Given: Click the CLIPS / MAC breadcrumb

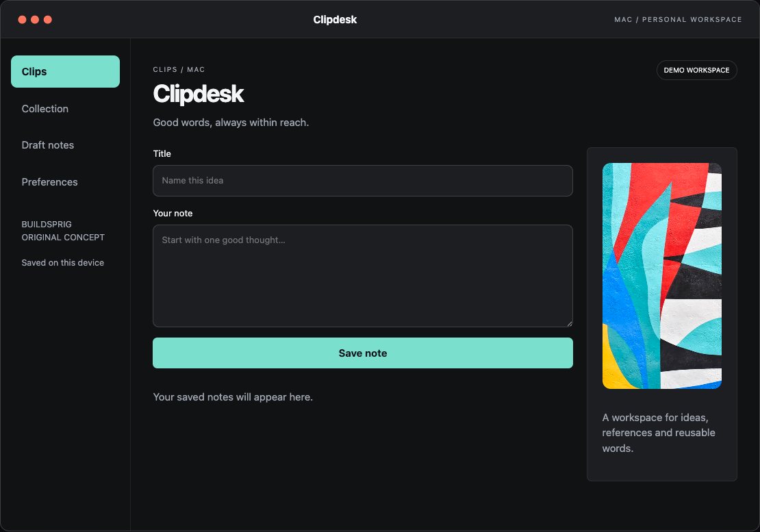Looking at the screenshot, I should click(x=179, y=70).
